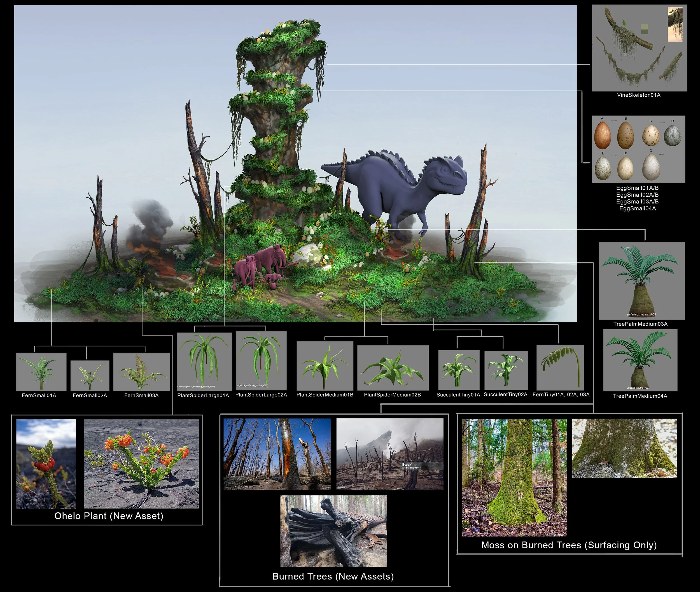View the charred fallen log photo
This screenshot has height=592, width=700.
pyautogui.click(x=334, y=531)
